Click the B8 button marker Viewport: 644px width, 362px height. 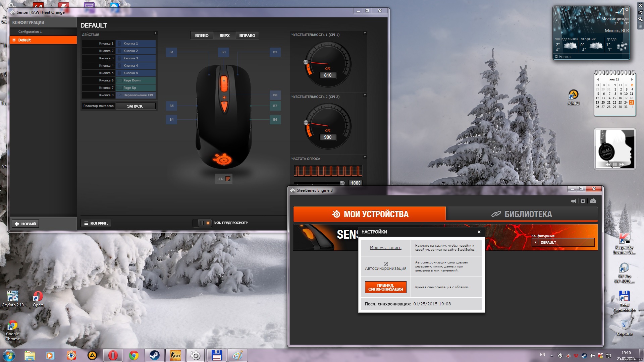click(275, 95)
